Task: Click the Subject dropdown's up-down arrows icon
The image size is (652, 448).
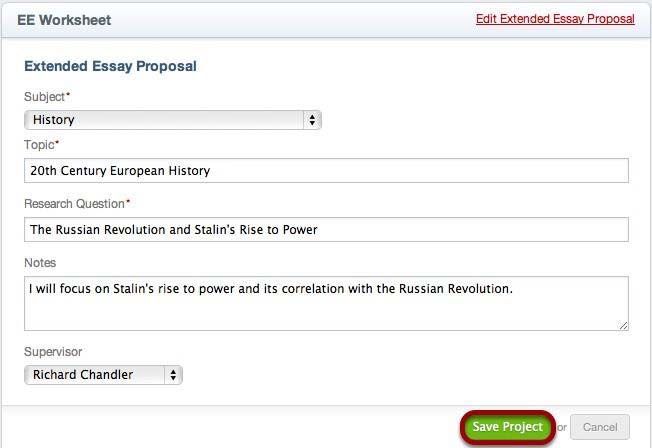Action: (x=312, y=120)
